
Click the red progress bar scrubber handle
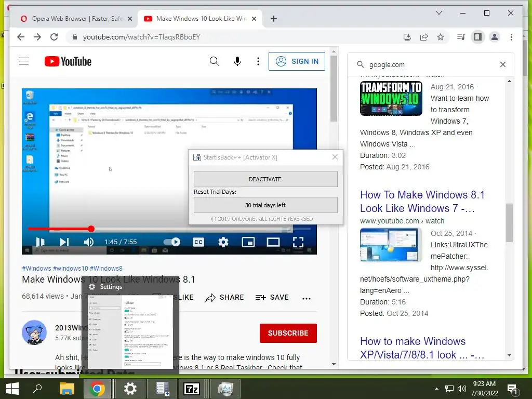pos(91,229)
